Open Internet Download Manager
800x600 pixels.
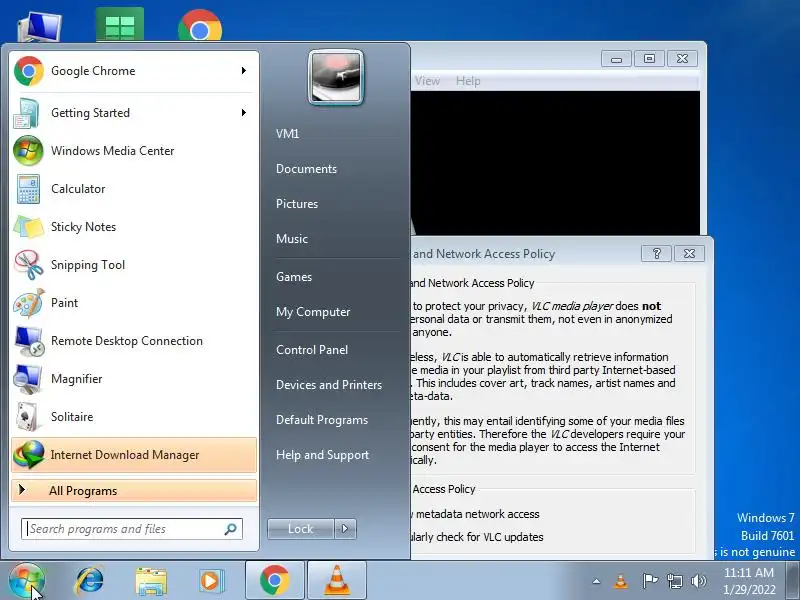[134, 455]
